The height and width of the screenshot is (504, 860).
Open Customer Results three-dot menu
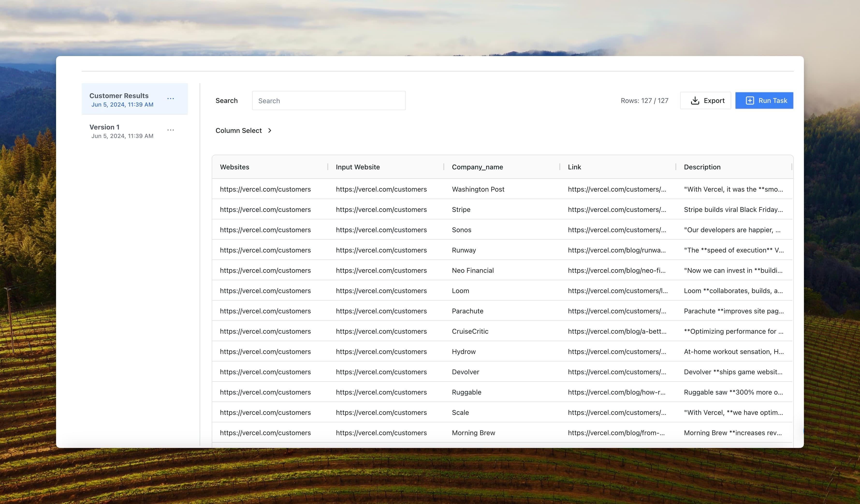click(x=171, y=99)
